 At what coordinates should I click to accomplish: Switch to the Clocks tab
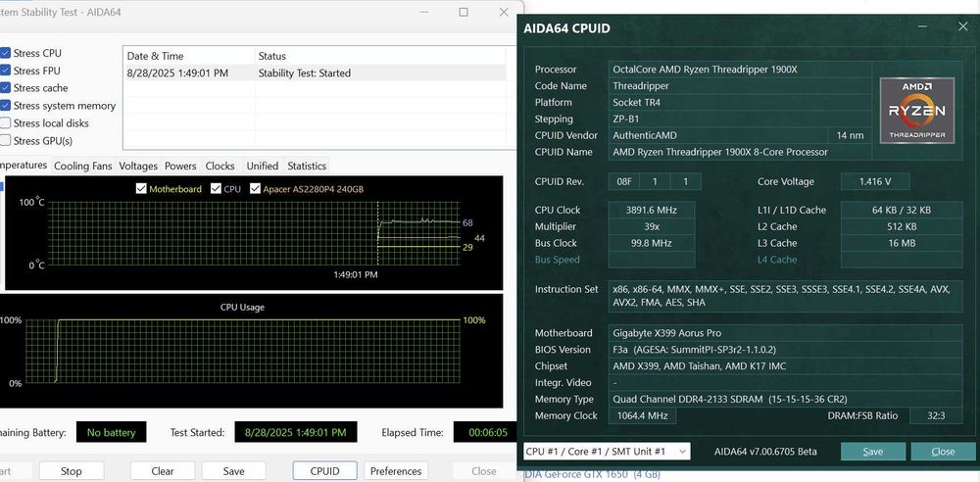[220, 166]
